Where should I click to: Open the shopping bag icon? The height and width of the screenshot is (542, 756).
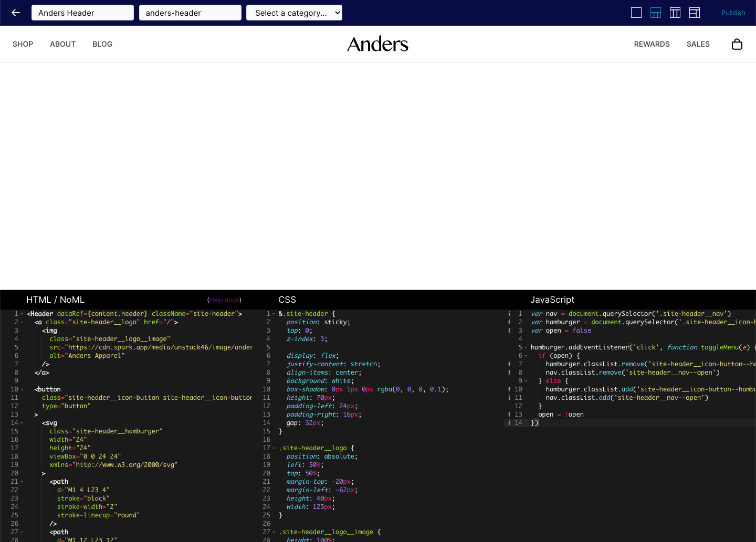coord(737,44)
